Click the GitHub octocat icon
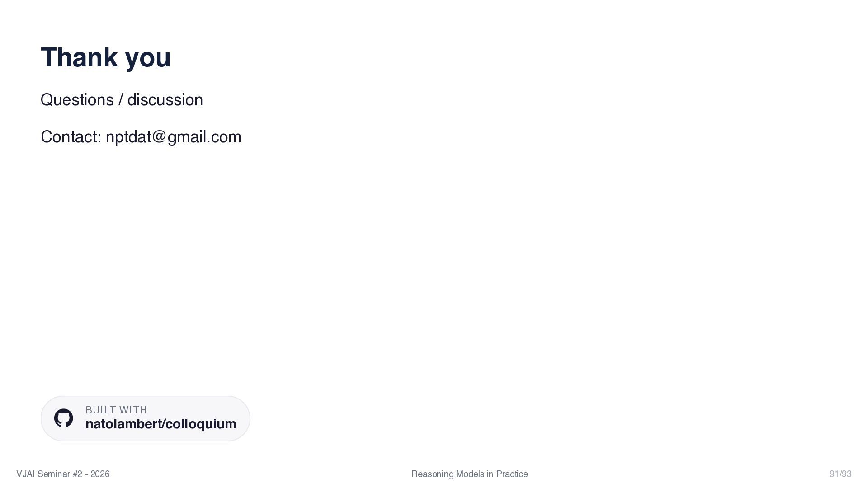 point(64,418)
